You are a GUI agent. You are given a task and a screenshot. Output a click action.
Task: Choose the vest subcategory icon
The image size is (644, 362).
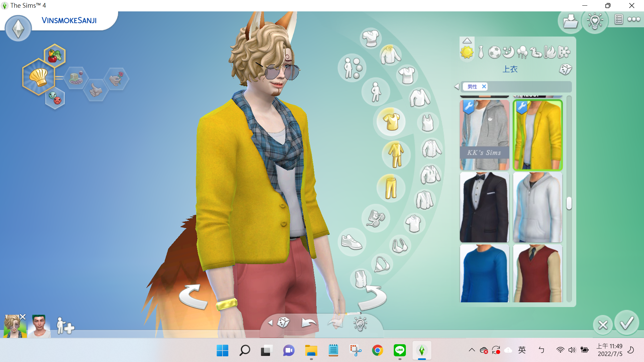pos(361,279)
